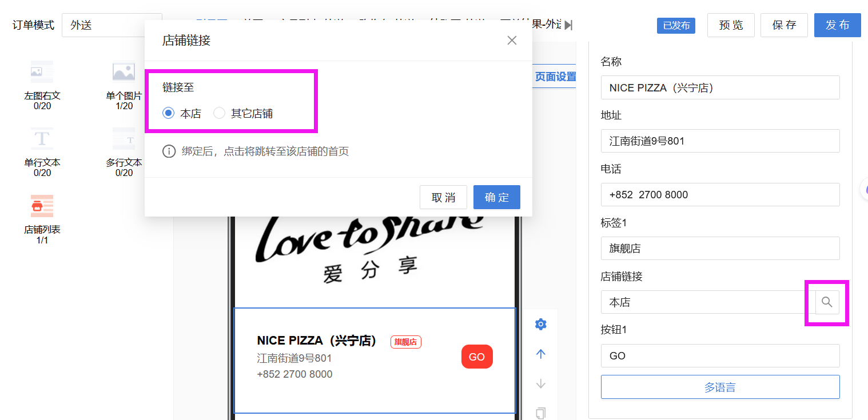This screenshot has width=868, height=420.
Task: Click the 预览 button
Action: tap(731, 25)
